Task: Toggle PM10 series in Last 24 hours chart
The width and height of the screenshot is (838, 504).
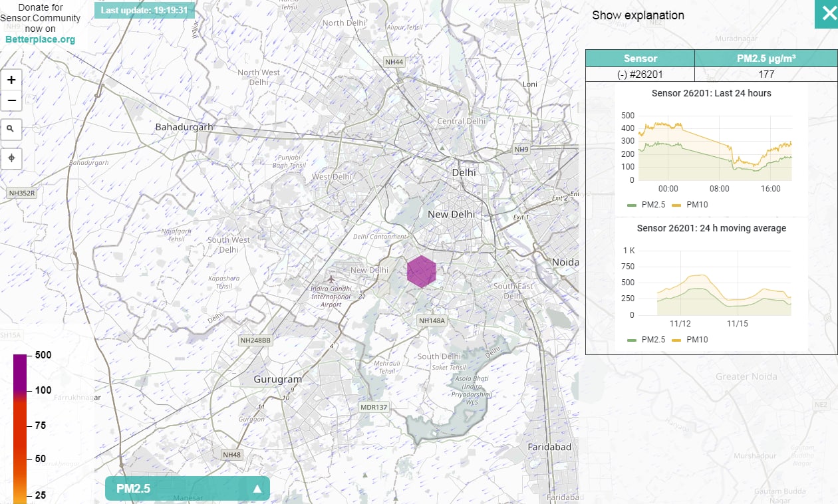Action: pyautogui.click(x=690, y=205)
